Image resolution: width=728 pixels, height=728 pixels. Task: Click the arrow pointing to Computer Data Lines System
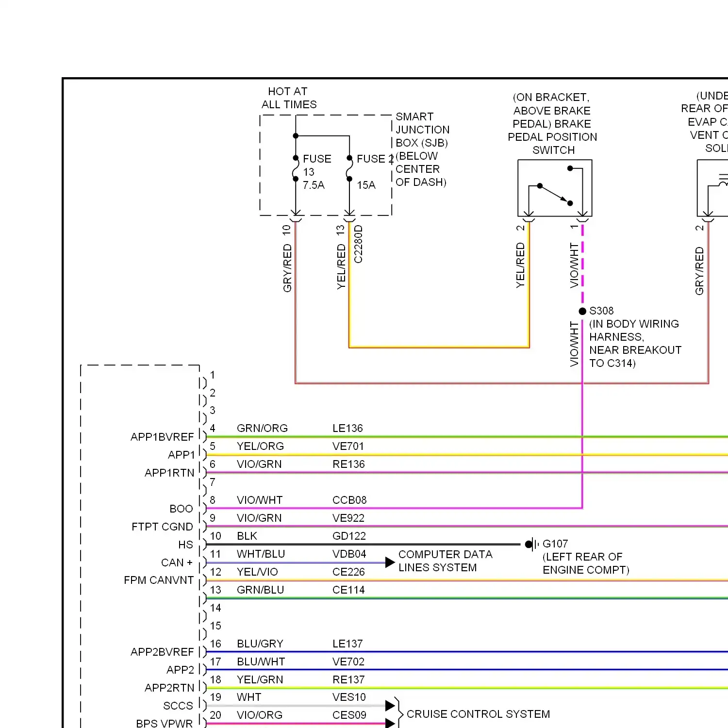390,563
